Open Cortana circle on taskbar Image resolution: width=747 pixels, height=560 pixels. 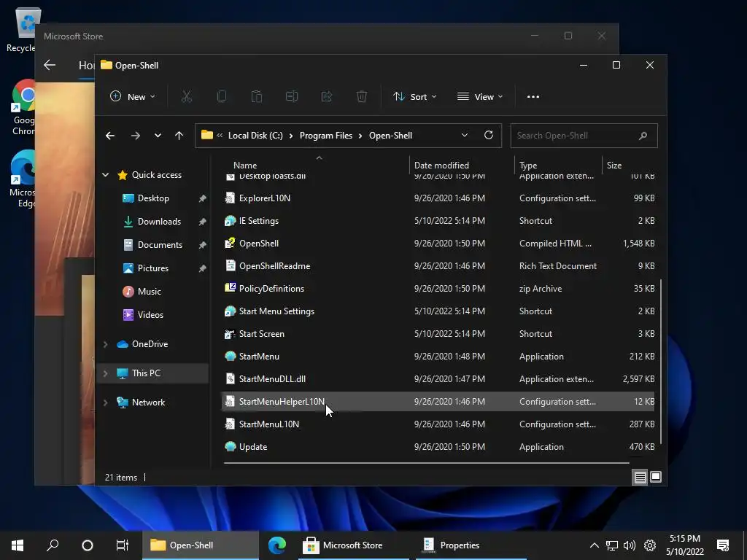point(88,545)
